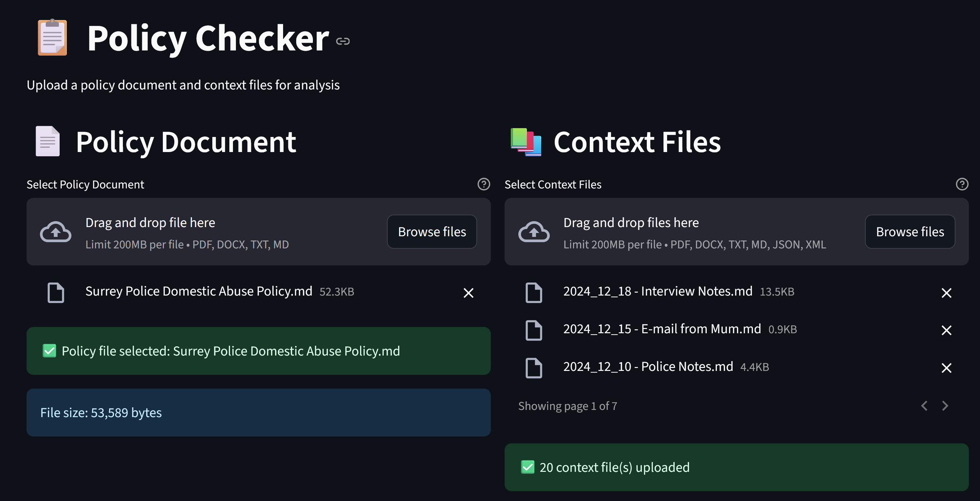Browse files to add context files
This screenshot has width=980, height=501.
pos(910,232)
